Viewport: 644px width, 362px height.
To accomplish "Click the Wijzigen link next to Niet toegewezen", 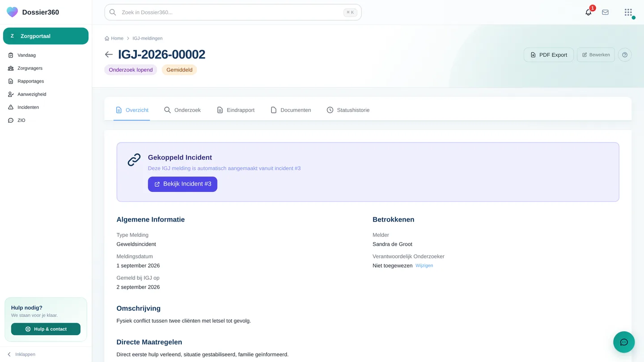I will pyautogui.click(x=424, y=265).
